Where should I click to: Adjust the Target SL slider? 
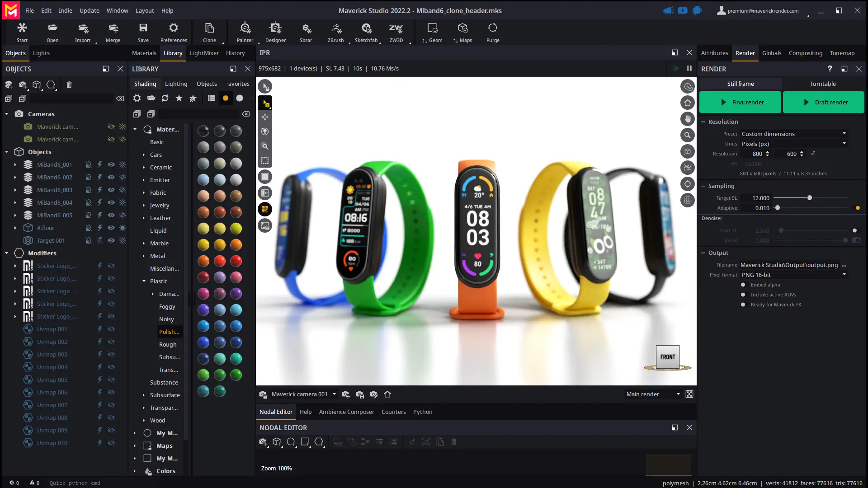(x=809, y=198)
